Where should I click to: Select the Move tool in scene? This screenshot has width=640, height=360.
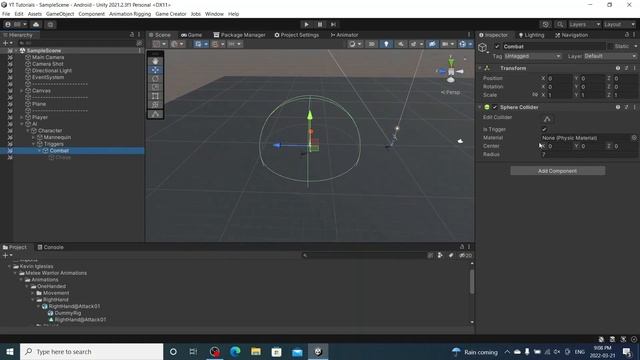pyautogui.click(x=155, y=70)
